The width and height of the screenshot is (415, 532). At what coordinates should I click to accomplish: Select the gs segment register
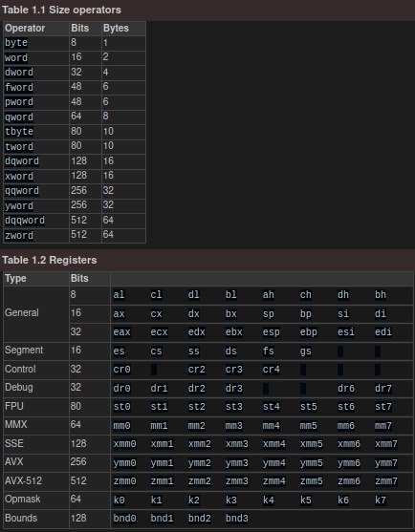(306, 351)
